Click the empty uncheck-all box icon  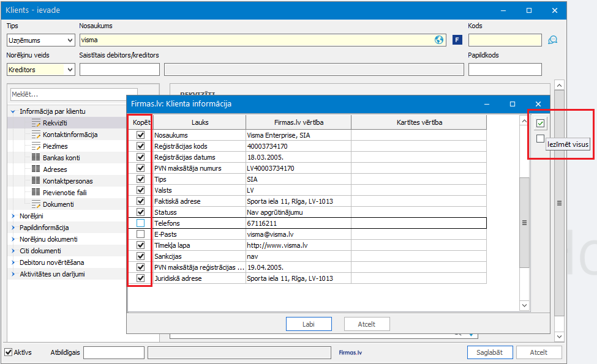pos(540,139)
